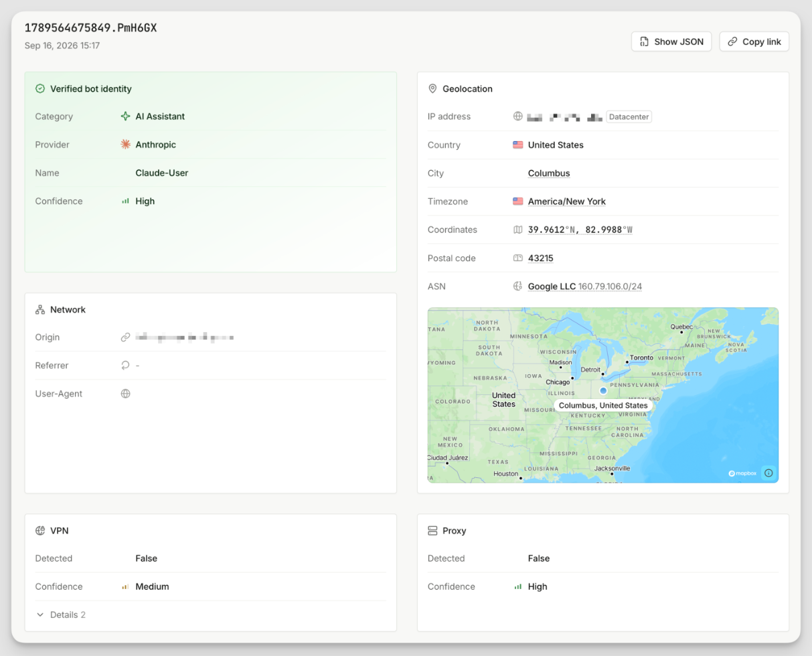Image resolution: width=812 pixels, height=656 pixels.
Task: Click the Network section header icon
Action: click(40, 310)
